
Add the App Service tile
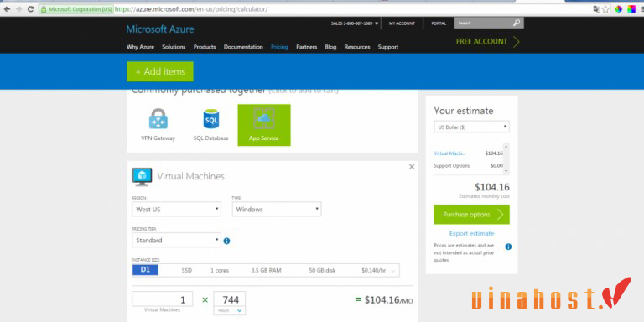coord(264,125)
